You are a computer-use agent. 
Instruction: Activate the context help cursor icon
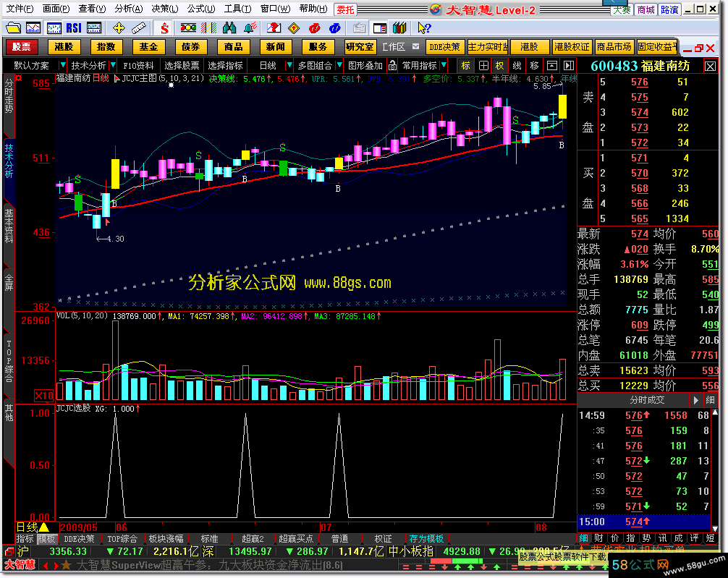[x=424, y=28]
